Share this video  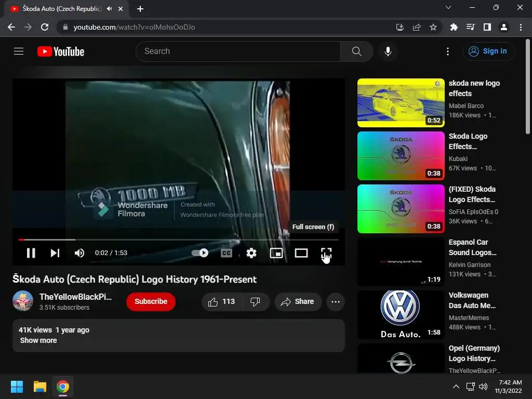point(298,302)
